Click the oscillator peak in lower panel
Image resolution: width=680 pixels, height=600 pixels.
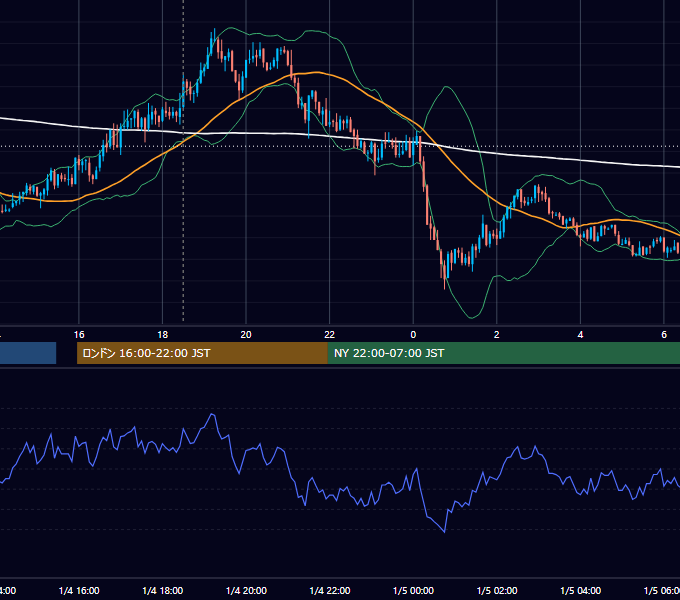coord(212,414)
